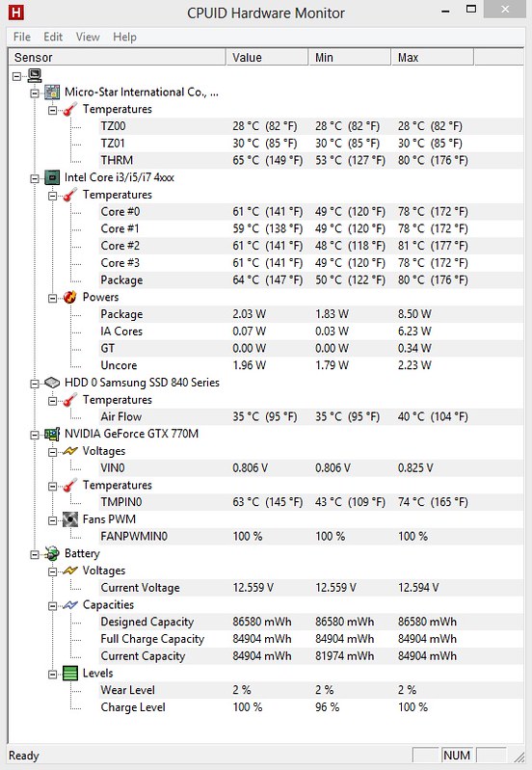
Task: Click the Micro-Star motherboard icon
Action: (x=52, y=92)
